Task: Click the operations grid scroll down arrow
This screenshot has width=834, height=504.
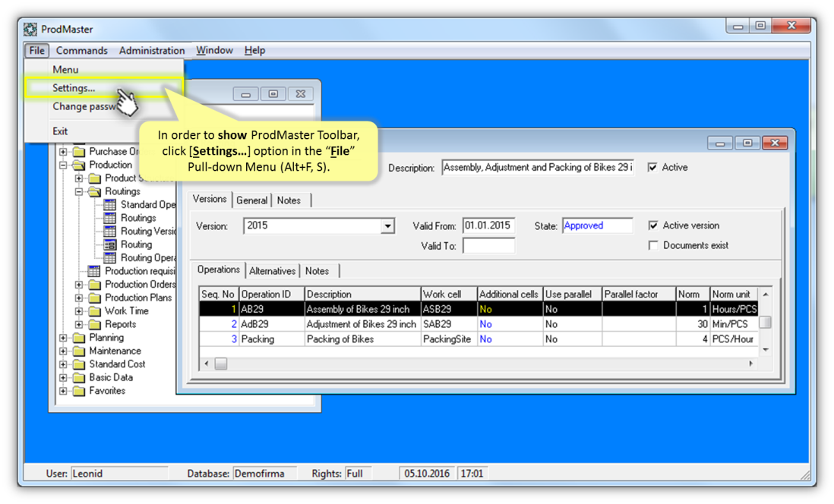Action: [x=766, y=350]
